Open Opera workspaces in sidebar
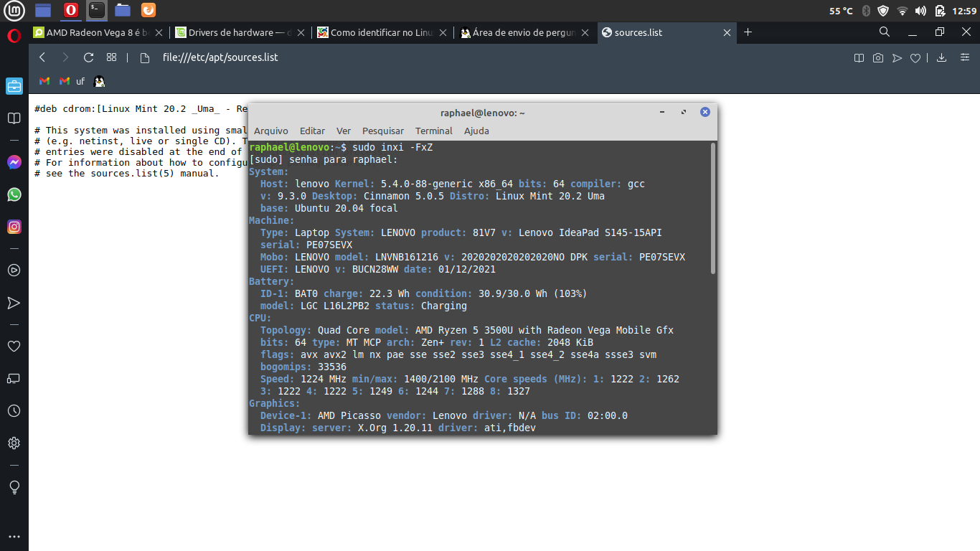Viewport: 980px width, 551px height. [x=14, y=87]
